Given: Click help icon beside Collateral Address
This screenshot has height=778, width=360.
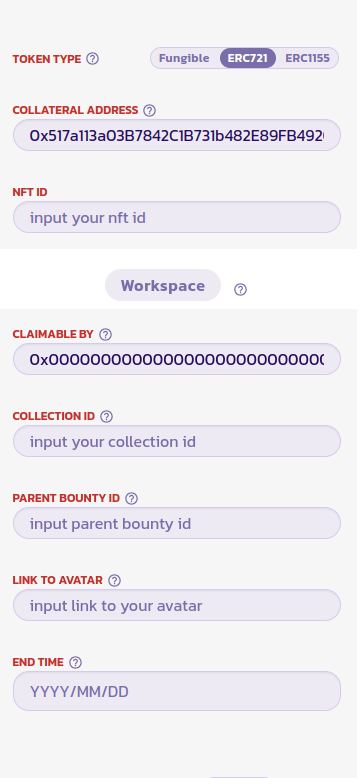Looking at the screenshot, I should coord(149,110).
